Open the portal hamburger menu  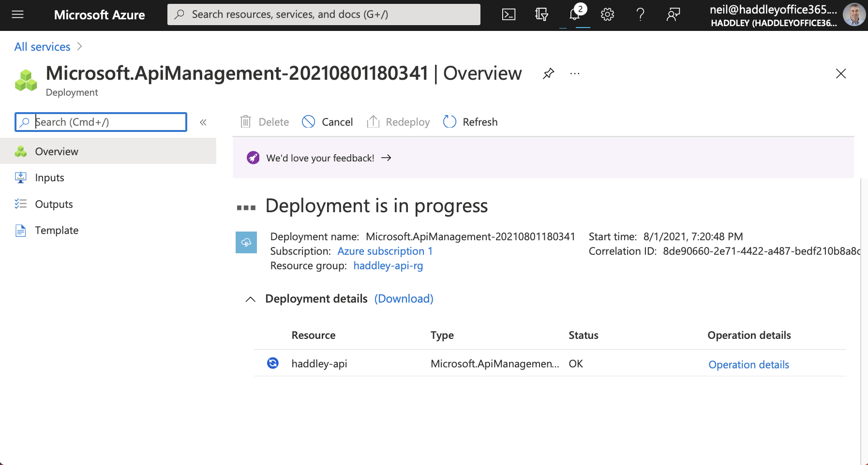(18, 15)
